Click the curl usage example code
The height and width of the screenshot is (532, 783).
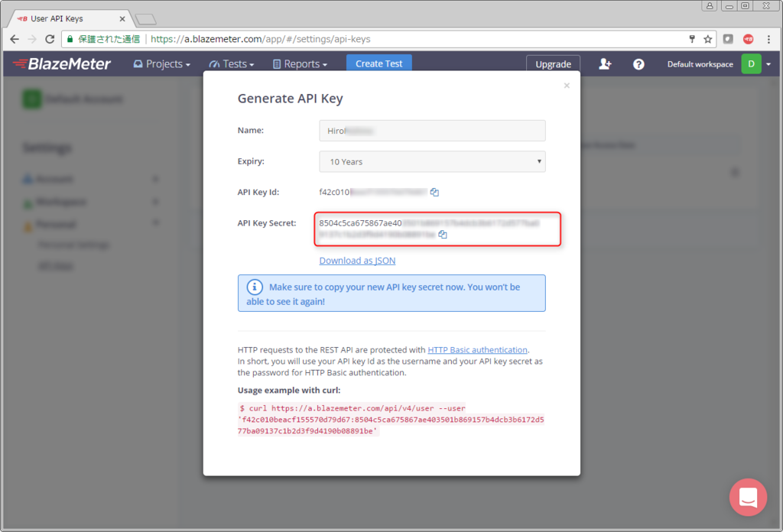click(391, 419)
